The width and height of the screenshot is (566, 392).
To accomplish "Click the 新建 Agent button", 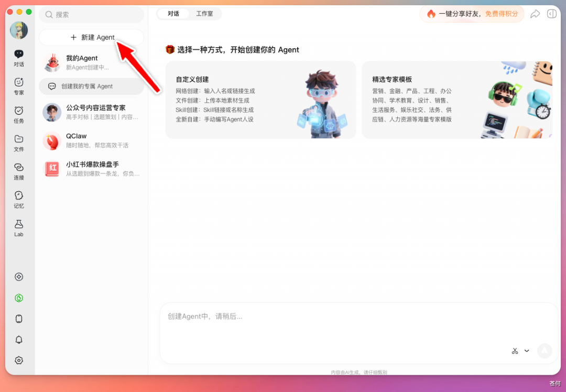I will (91, 37).
